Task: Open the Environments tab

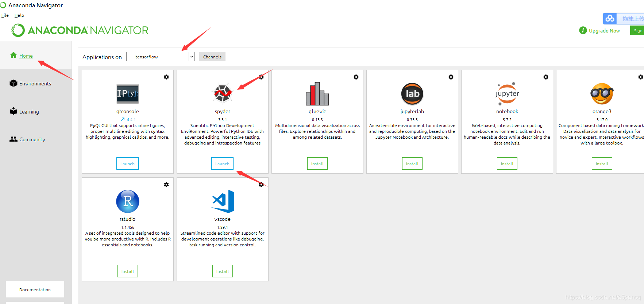Action: pos(35,84)
